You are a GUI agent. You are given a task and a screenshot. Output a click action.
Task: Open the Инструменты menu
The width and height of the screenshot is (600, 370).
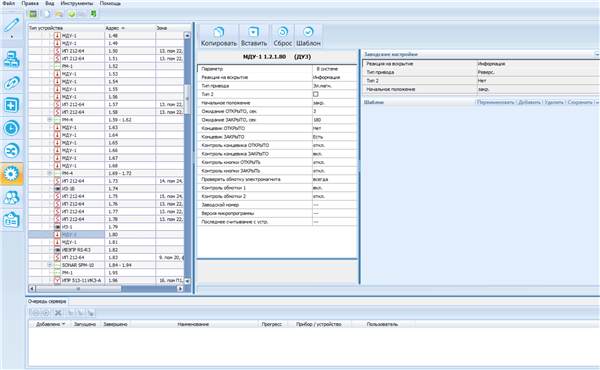pos(77,3)
